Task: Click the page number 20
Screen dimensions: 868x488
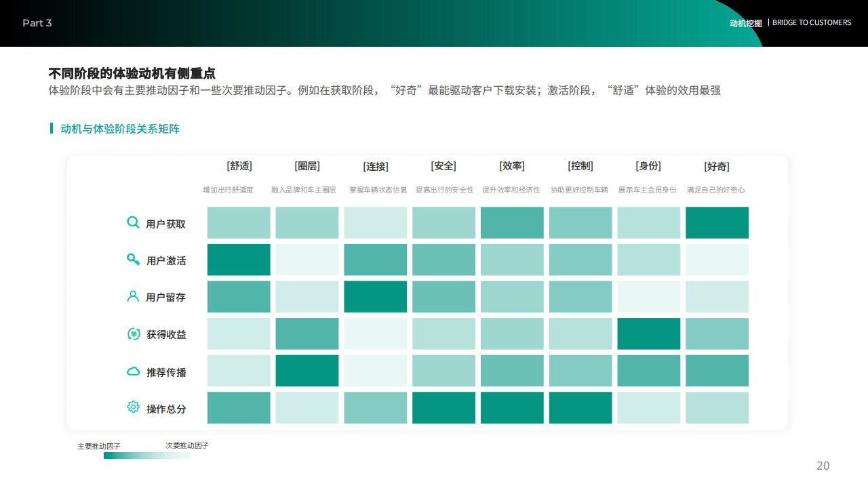Action: coord(823,466)
